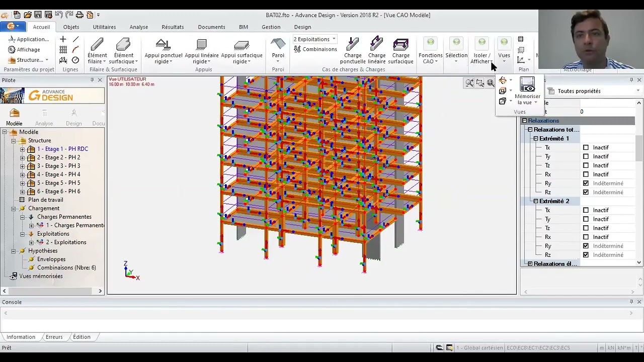644x362 pixels.
Task: Click the Combinaisons icon in ribbon
Action: [x=297, y=49]
